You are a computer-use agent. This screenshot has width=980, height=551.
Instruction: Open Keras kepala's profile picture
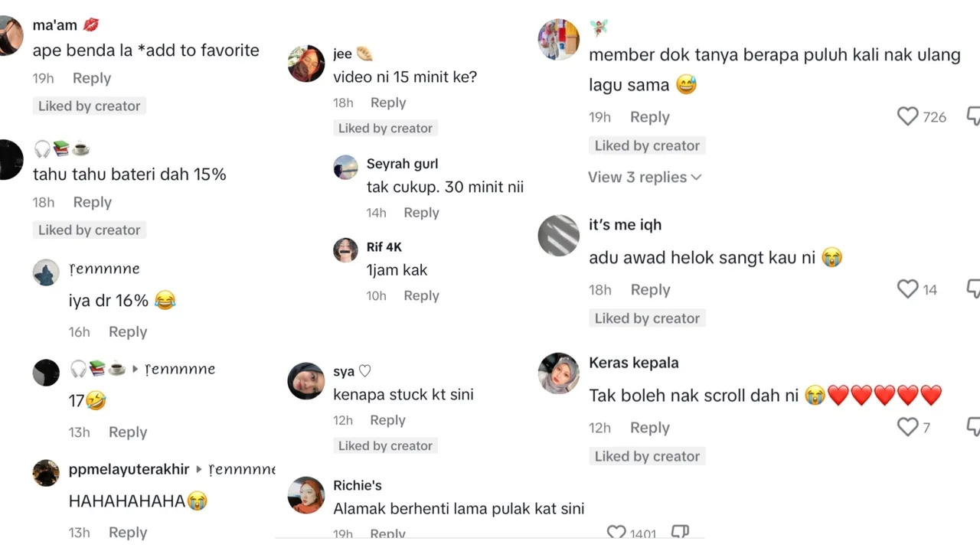559,373
